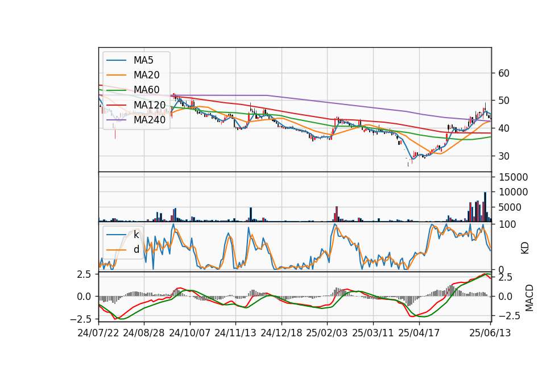Click the volume axis value 15000
546x392 pixels.
(513, 177)
